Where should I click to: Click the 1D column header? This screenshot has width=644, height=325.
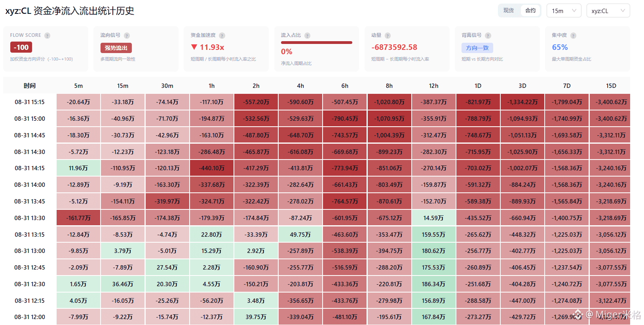(x=478, y=86)
